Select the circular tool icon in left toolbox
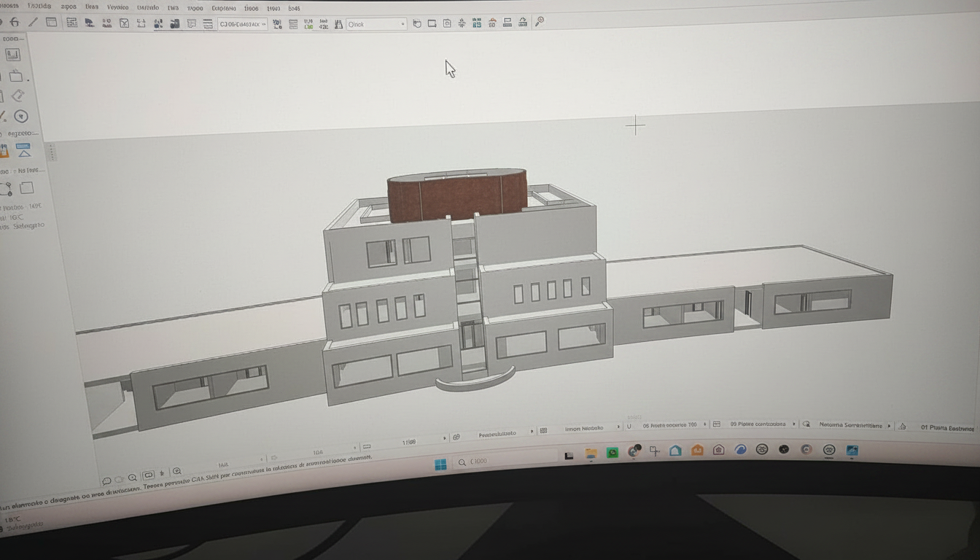Image resolution: width=980 pixels, height=560 pixels. [21, 116]
